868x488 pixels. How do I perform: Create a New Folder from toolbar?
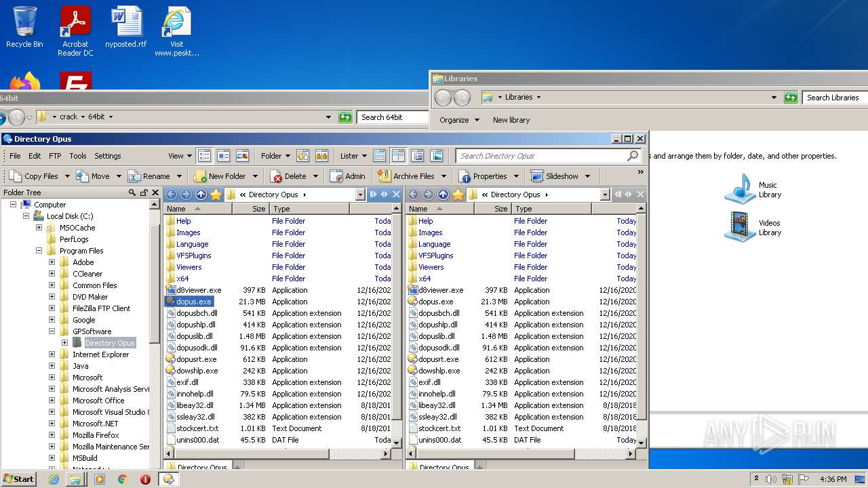click(220, 176)
